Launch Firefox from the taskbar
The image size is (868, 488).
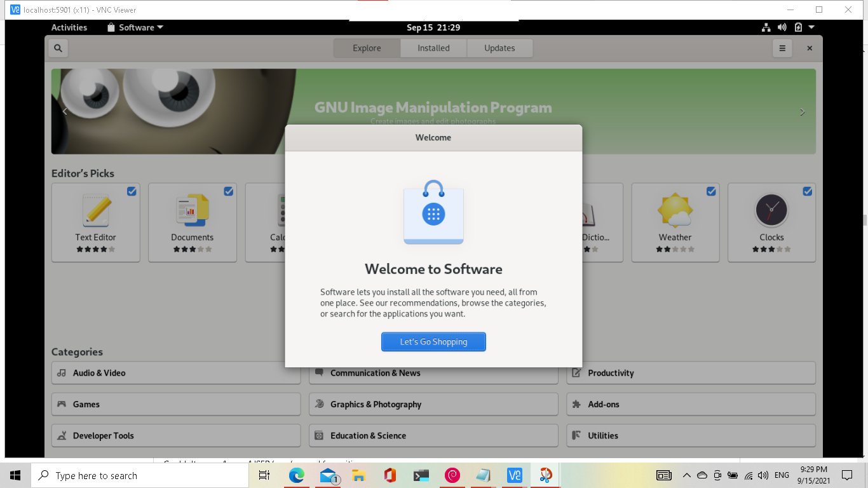pyautogui.click(x=297, y=475)
